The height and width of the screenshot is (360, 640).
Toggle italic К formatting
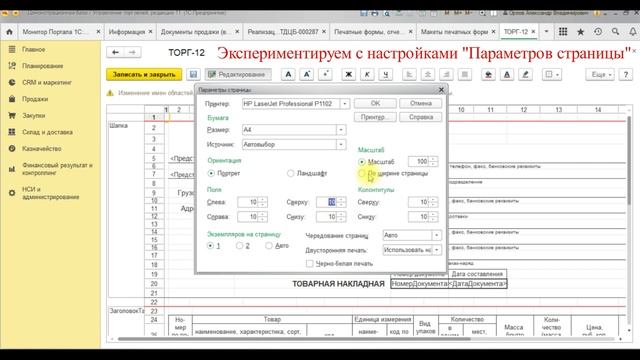tap(367, 74)
